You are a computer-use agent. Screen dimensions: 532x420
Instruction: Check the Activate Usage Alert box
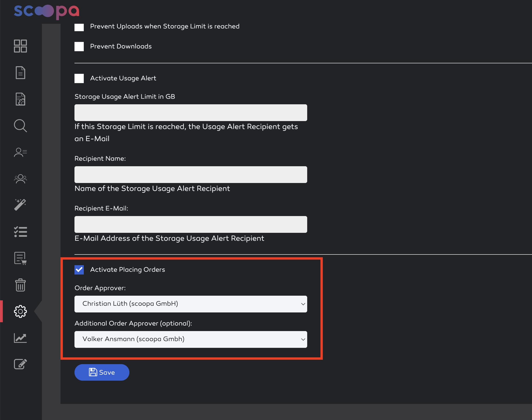pyautogui.click(x=79, y=78)
